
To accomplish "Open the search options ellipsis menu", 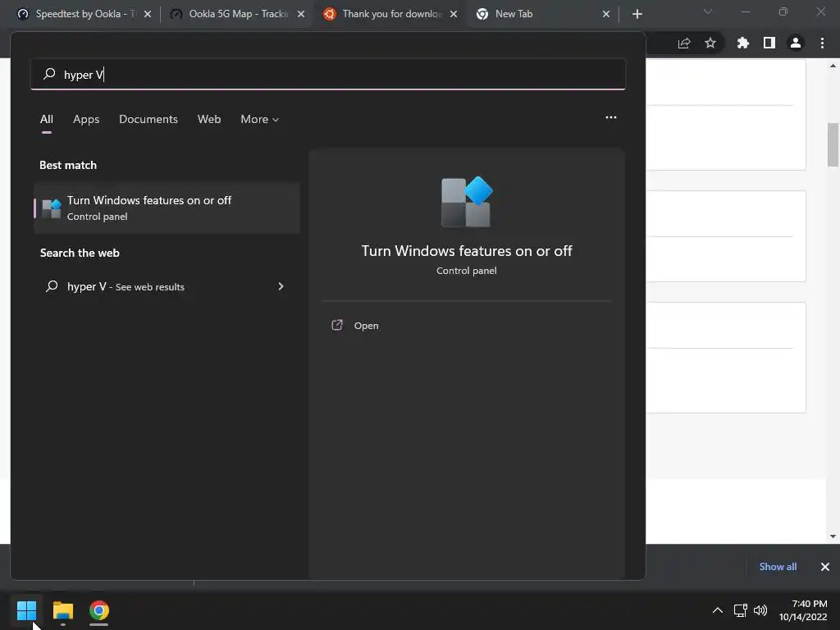I will pos(610,117).
